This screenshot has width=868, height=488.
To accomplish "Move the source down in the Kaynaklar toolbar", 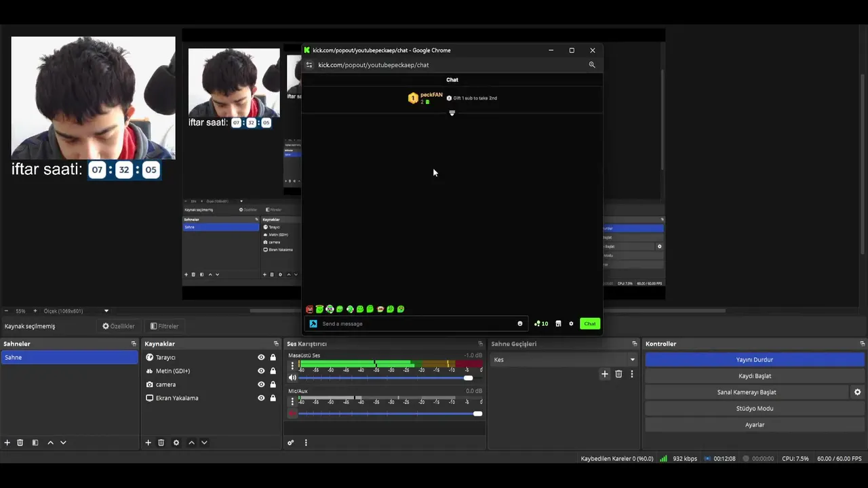I will coord(204,443).
